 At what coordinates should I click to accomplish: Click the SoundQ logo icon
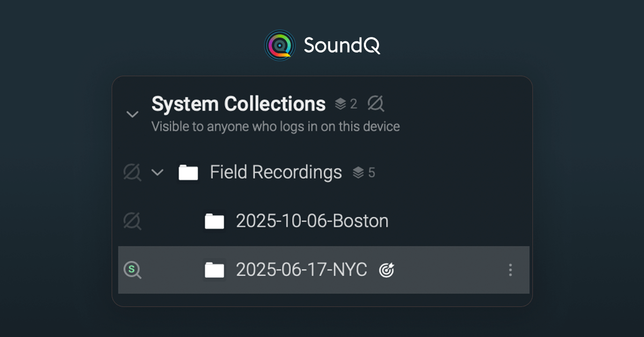click(280, 45)
